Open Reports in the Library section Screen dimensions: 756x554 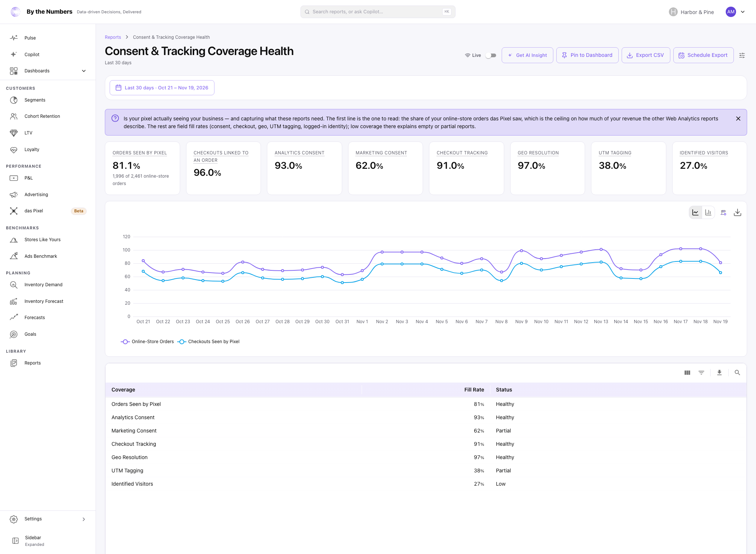[48, 363]
